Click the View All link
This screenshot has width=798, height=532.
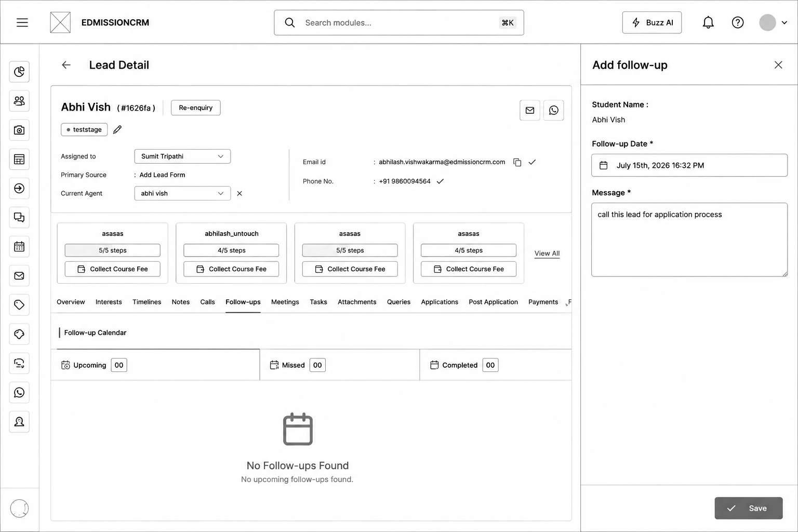pos(547,253)
